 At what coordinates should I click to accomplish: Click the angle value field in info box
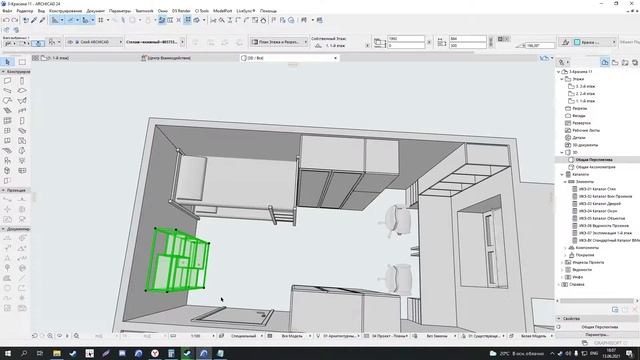point(540,46)
